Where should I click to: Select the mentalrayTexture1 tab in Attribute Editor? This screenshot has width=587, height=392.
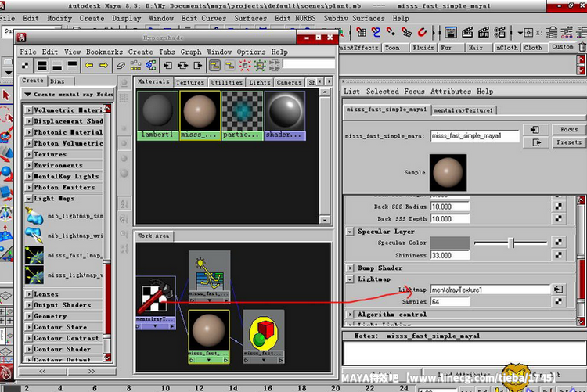click(x=463, y=110)
